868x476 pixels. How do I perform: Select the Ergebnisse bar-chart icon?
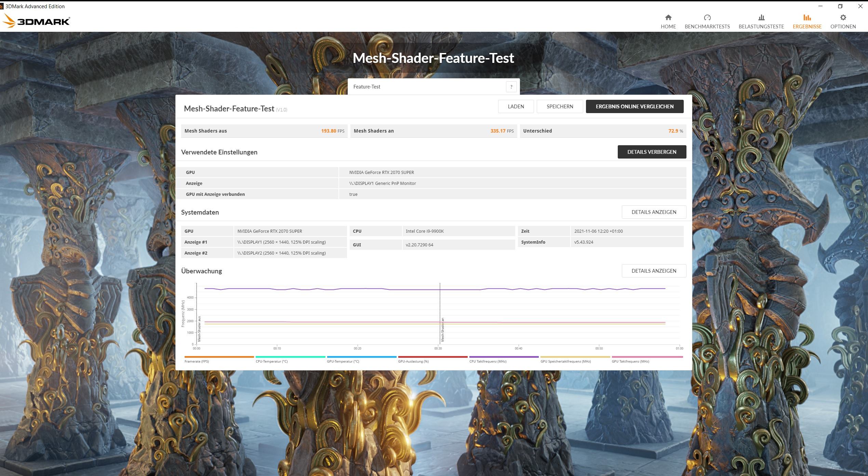click(807, 17)
